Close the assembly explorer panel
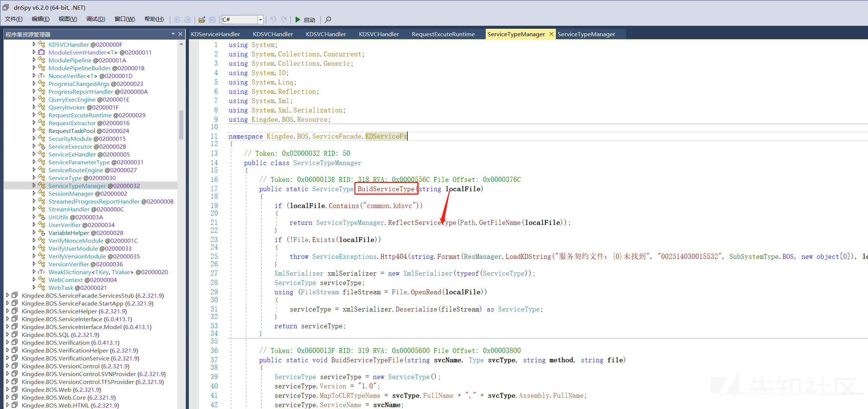 point(180,34)
